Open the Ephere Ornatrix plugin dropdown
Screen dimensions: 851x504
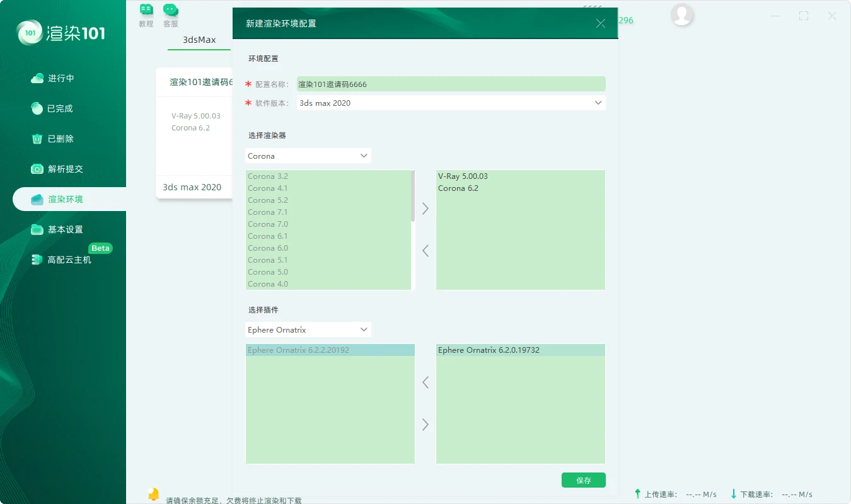click(x=308, y=329)
